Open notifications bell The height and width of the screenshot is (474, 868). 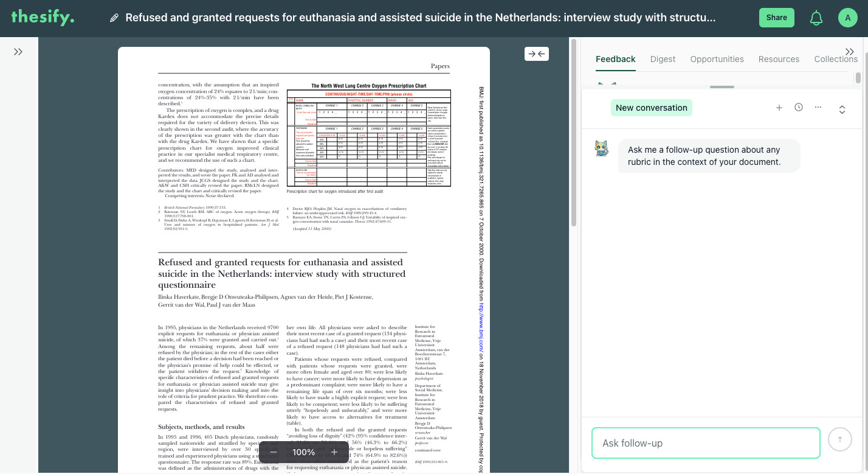click(816, 18)
